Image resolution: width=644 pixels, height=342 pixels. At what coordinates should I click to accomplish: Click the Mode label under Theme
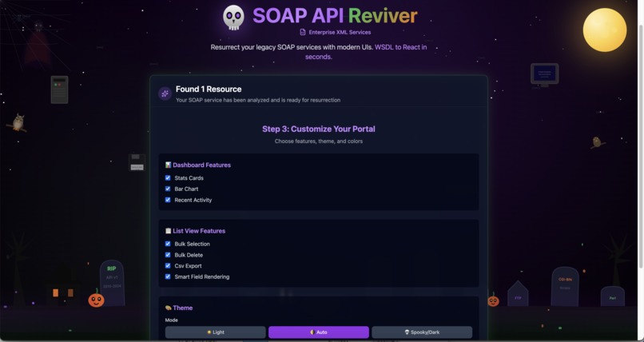point(171,320)
